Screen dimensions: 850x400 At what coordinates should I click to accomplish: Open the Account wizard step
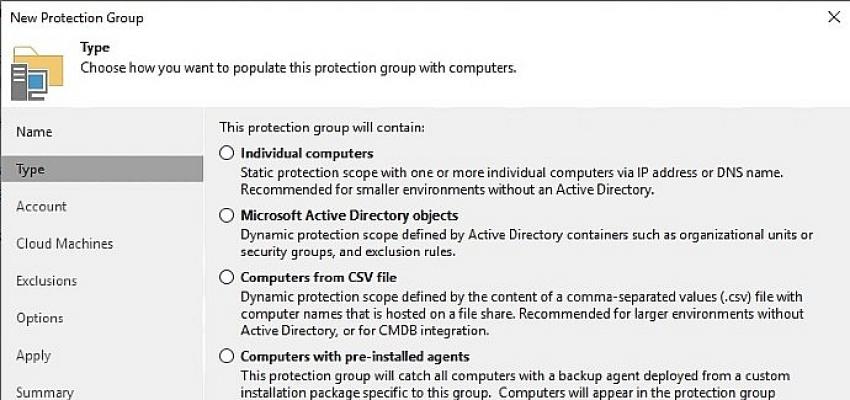[41, 206]
